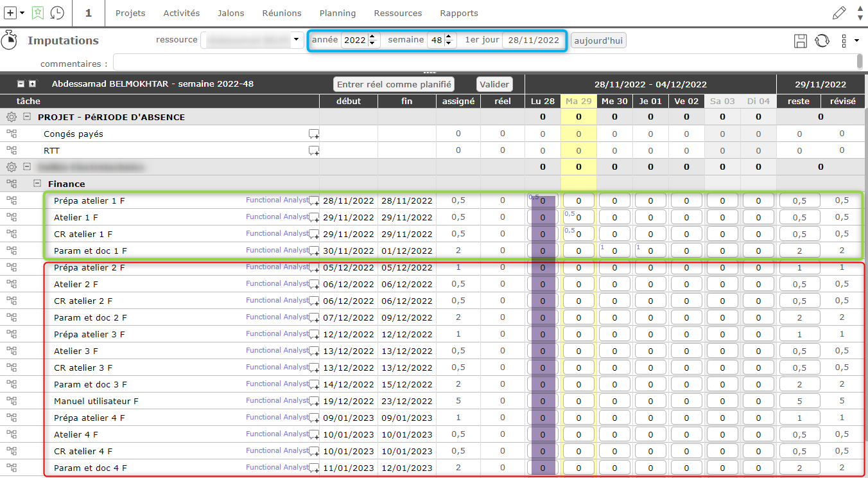The height and width of the screenshot is (478, 868).
Task: Click the plus new item icon at top left
Action: click(x=10, y=13)
